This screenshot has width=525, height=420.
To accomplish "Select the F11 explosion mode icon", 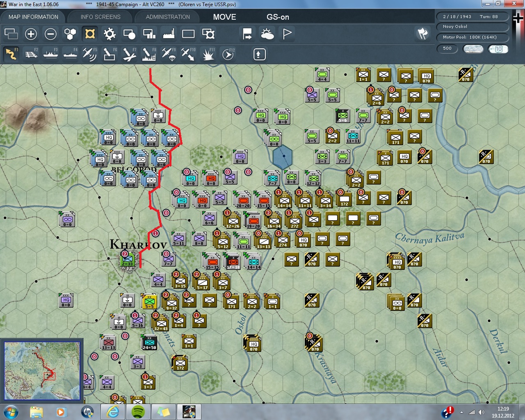I will pyautogui.click(x=208, y=54).
